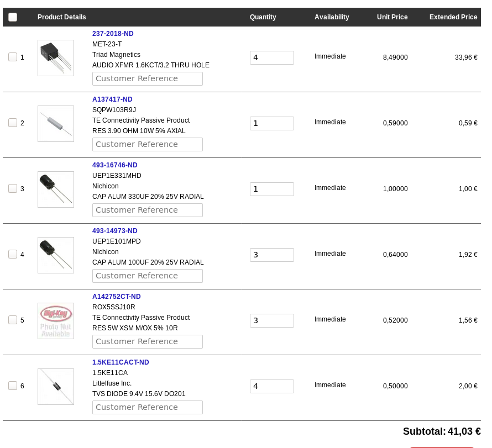Select the extended price 1,56 €
This screenshot has width=492, height=448.
(x=468, y=320)
